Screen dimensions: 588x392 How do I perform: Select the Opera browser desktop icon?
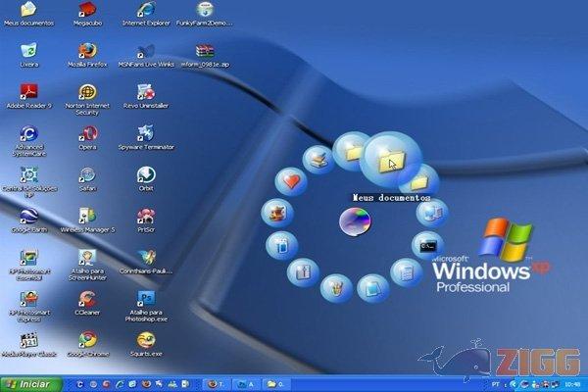coord(87,134)
